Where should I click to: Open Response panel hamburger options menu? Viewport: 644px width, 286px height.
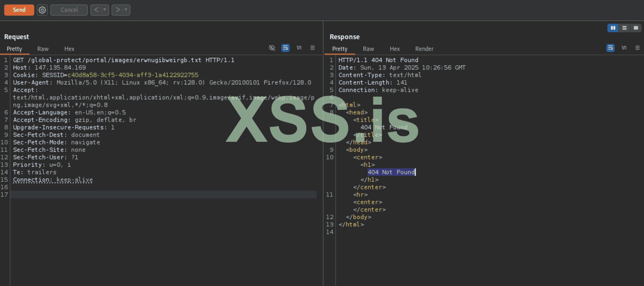pos(637,48)
